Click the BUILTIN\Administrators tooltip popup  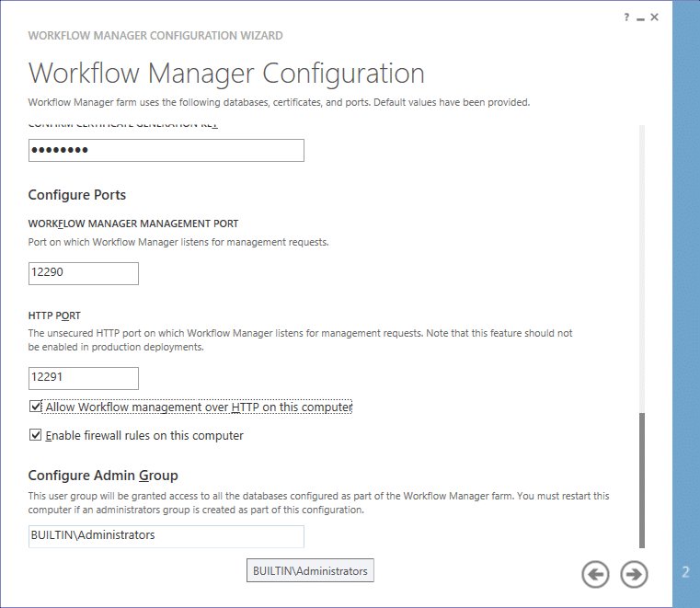tap(310, 570)
